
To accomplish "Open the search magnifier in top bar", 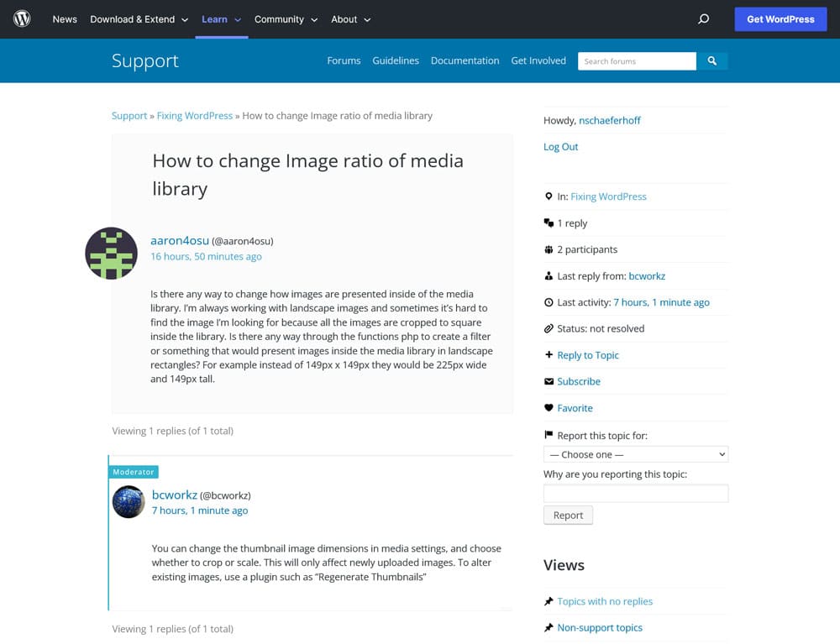I will pos(704,18).
